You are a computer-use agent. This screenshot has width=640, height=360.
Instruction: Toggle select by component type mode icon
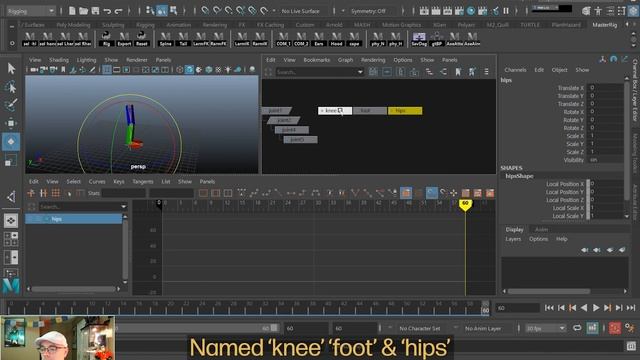point(174,11)
